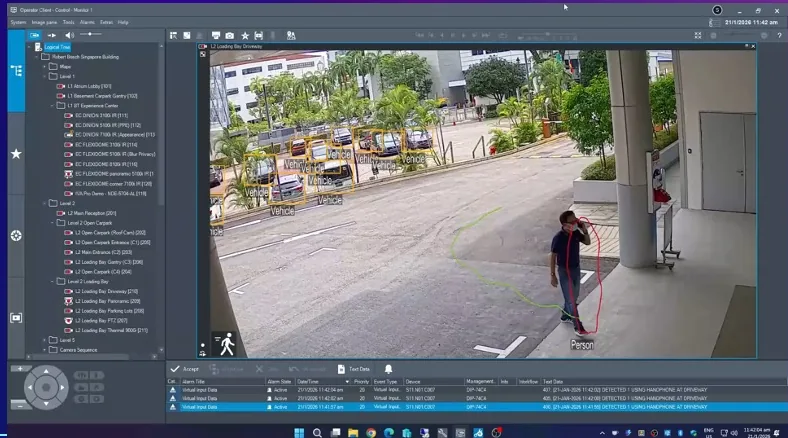Open the Bookmarks sidebar tab with the round crosshair icon
Screen dimensions: 788x438
click(x=16, y=235)
